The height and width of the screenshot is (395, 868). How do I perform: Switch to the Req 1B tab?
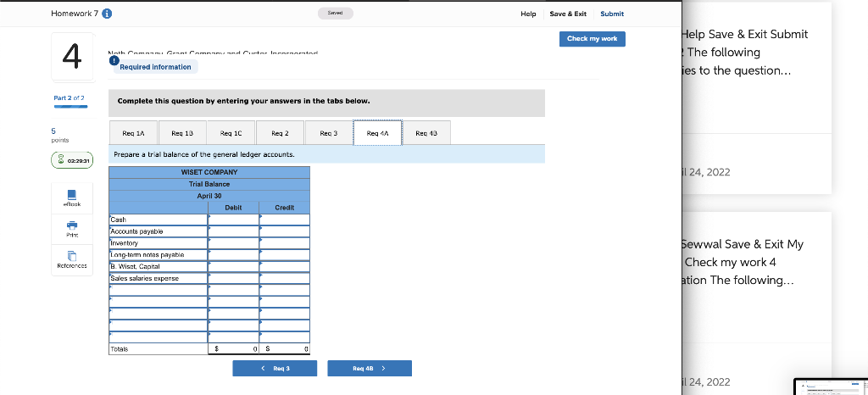coord(182,133)
